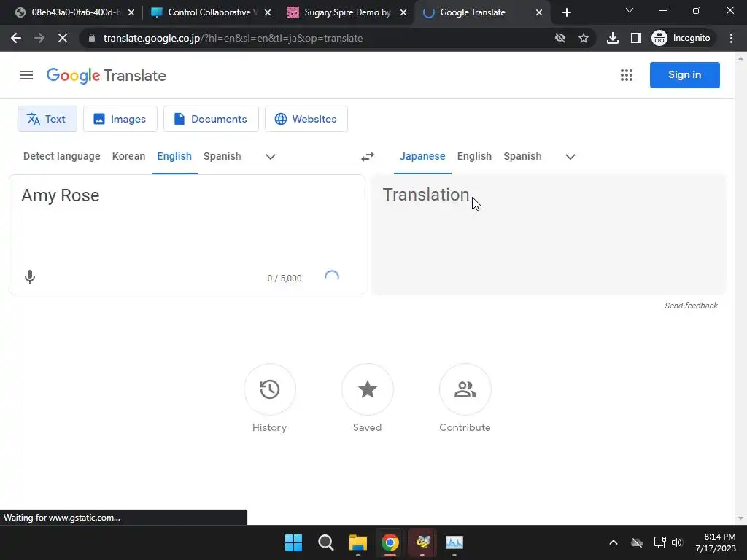Open the clock and date panel
Image resolution: width=747 pixels, height=560 pixels.
pyautogui.click(x=716, y=542)
